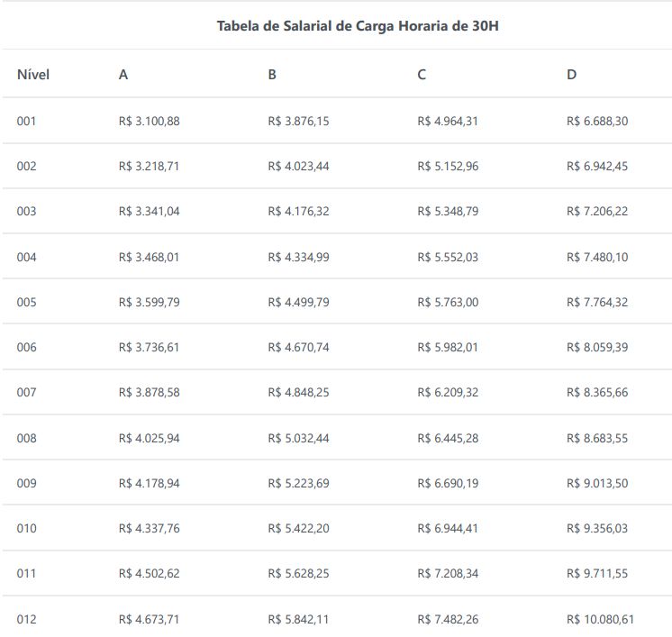
Task: Click column header A
Action: pos(123,74)
